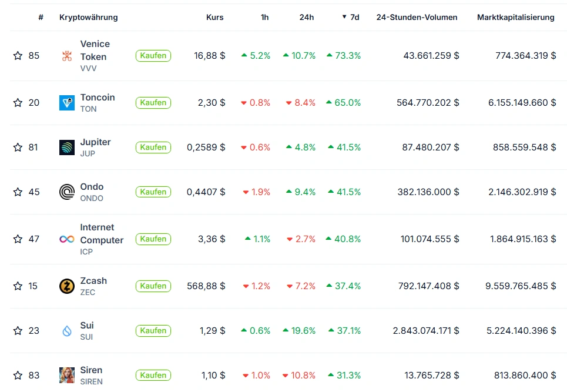Click the Jupiter Kaufen button
The height and width of the screenshot is (392, 567).
pos(153,148)
